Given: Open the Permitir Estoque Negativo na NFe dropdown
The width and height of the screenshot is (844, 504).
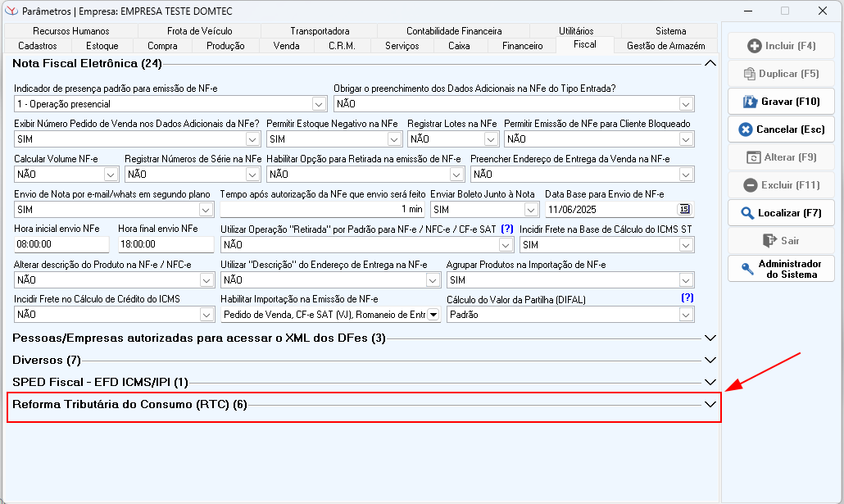Looking at the screenshot, I should [x=394, y=139].
